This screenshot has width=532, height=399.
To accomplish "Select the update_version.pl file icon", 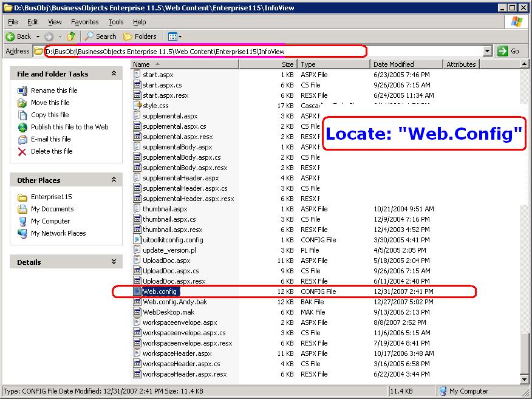I will point(137,250).
